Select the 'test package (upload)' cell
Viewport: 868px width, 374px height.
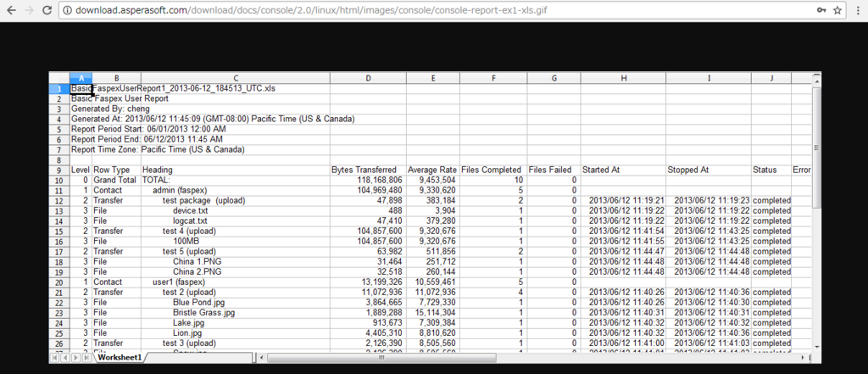pyautogui.click(x=236, y=200)
